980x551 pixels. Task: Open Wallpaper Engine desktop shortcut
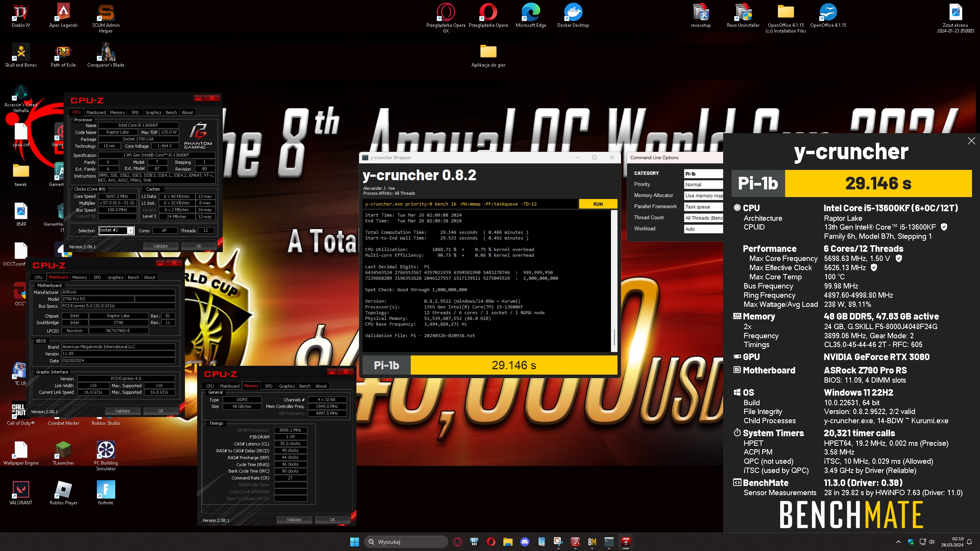coord(21,453)
